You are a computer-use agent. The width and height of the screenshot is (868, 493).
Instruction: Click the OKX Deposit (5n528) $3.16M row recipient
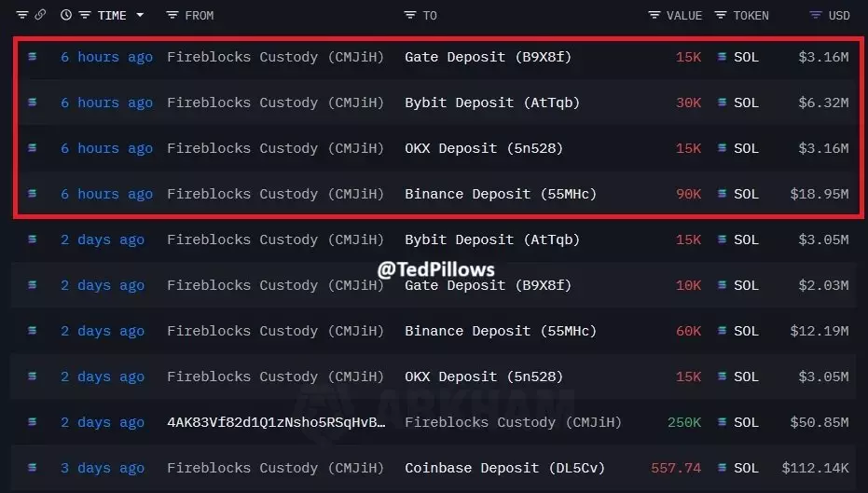(x=483, y=148)
